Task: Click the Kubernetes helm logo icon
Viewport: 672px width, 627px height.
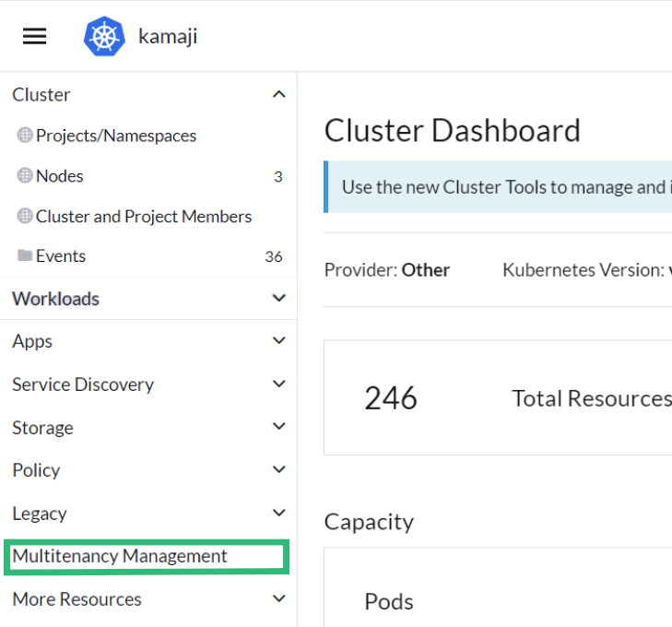Action: point(103,36)
